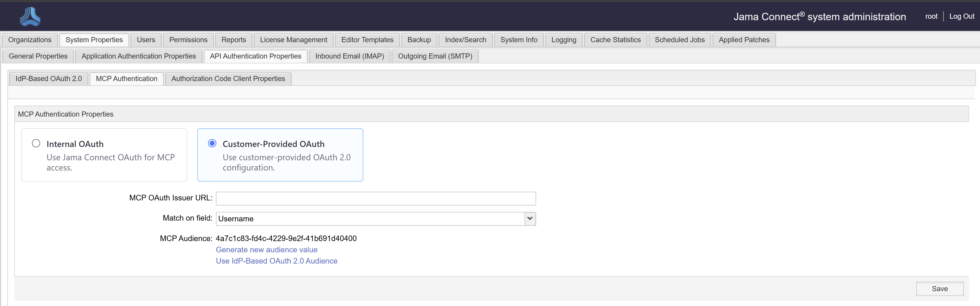Click Use IdP-Based OAuth 2.0 Audience link
The image size is (980, 306).
click(276, 261)
